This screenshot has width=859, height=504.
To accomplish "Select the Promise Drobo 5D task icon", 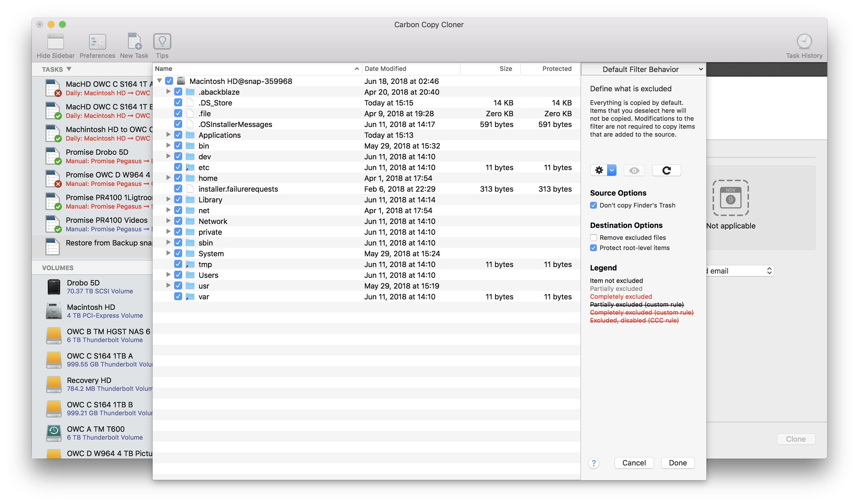I will click(53, 156).
